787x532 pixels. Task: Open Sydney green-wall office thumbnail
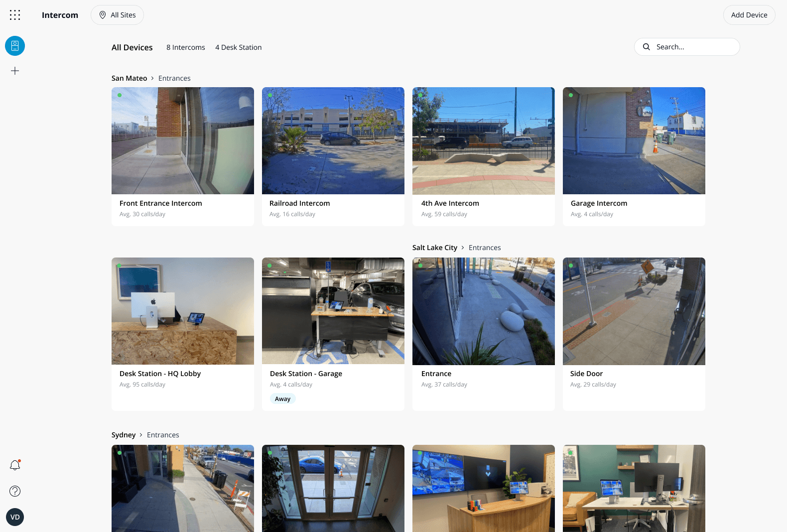click(634, 488)
